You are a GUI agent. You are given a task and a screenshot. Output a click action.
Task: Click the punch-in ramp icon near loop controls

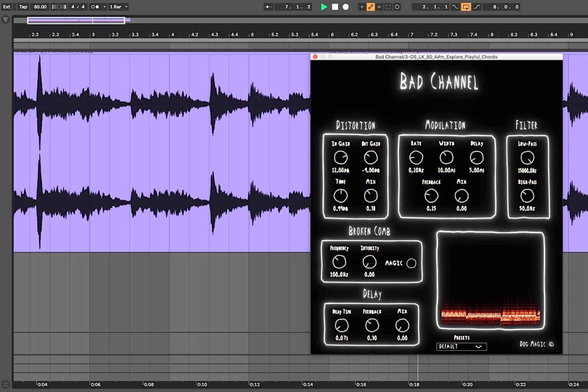coord(455,7)
